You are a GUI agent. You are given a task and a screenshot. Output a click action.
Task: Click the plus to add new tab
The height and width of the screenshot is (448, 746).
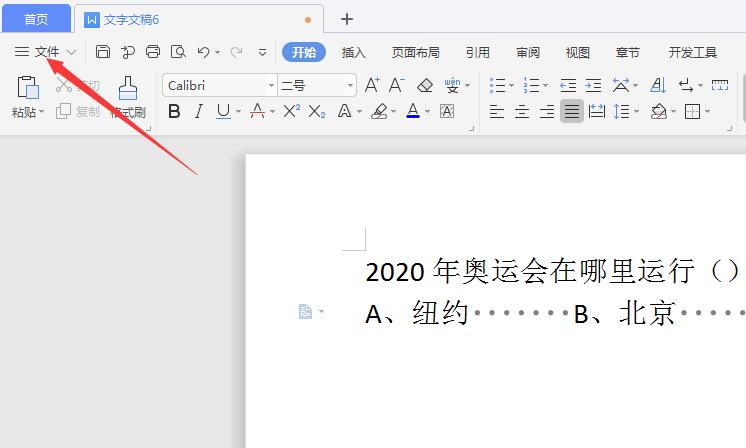(x=347, y=19)
